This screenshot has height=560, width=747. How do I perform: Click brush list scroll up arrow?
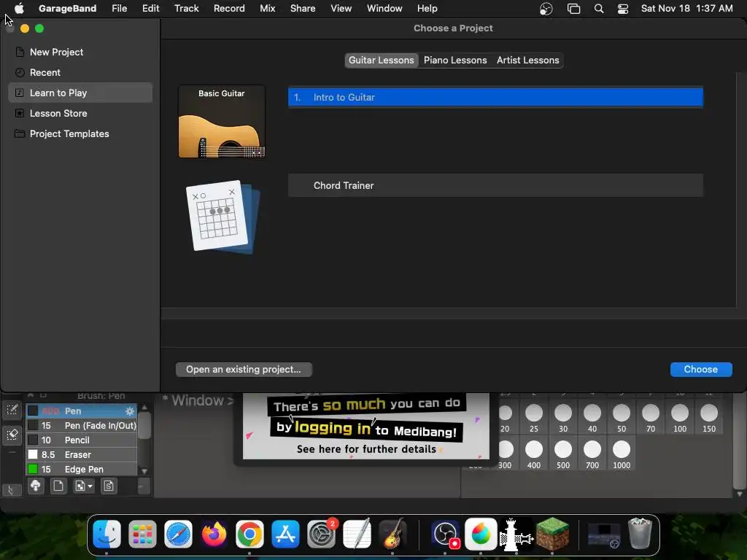click(x=144, y=408)
